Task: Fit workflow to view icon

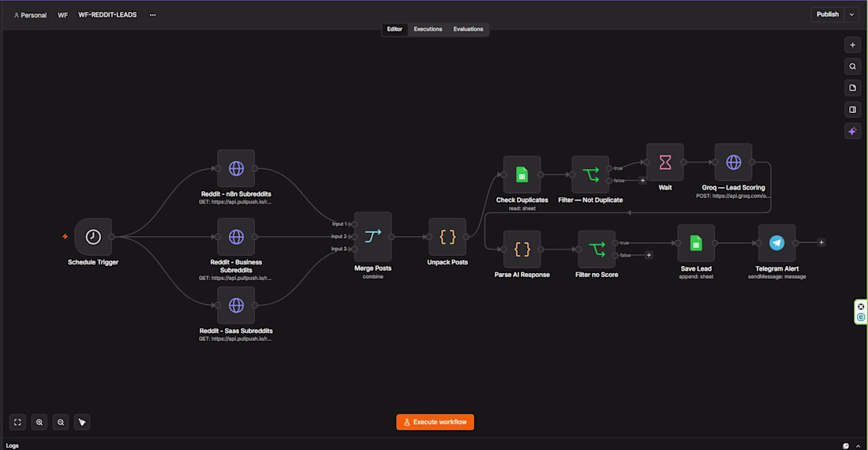Action: coord(17,422)
